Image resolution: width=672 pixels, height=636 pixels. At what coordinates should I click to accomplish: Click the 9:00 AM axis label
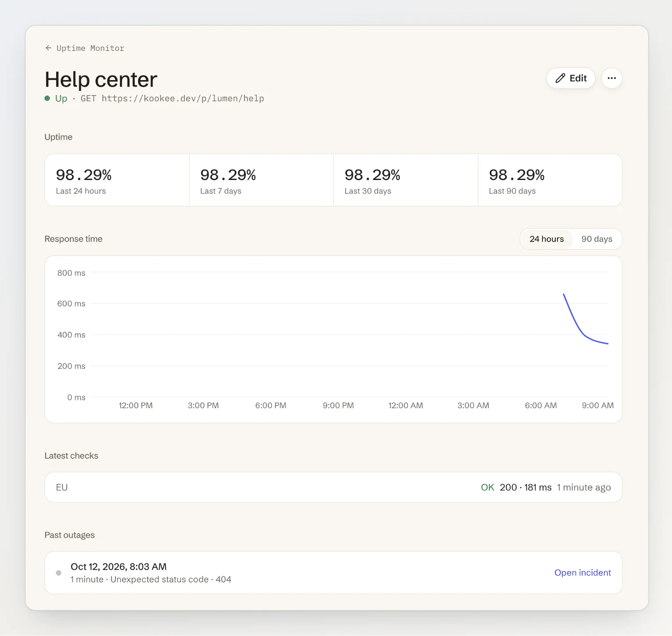point(598,406)
